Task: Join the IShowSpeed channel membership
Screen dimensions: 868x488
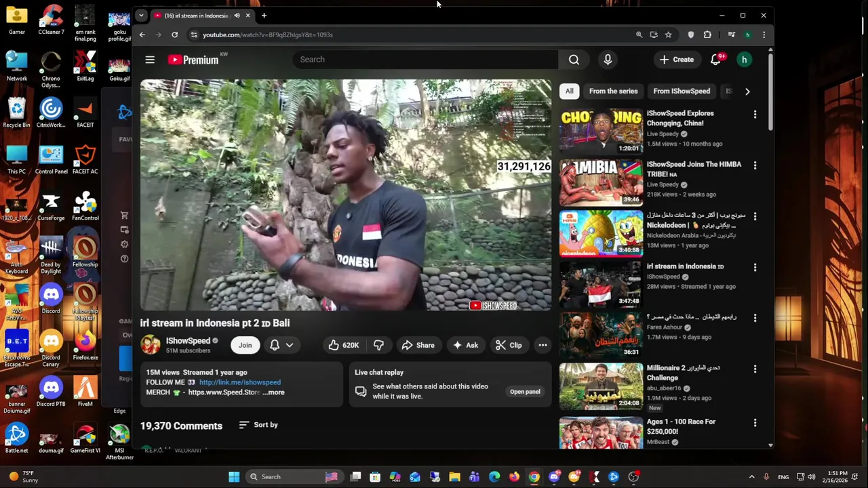Action: point(245,345)
